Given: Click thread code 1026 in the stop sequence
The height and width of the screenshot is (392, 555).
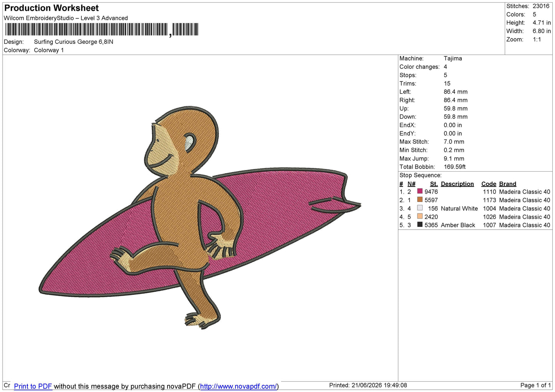Looking at the screenshot, I should [489, 217].
